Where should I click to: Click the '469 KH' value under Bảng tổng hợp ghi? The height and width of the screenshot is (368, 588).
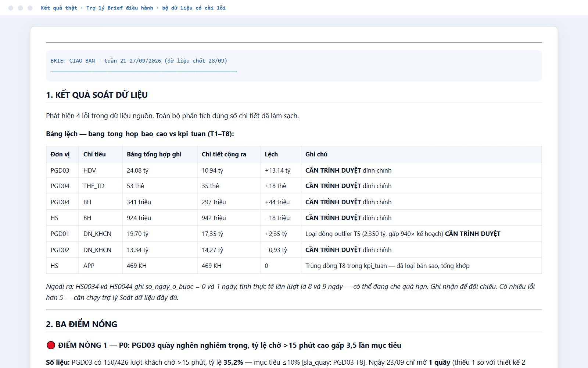(x=136, y=266)
